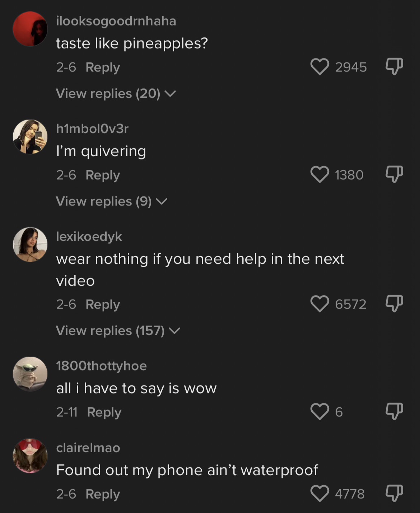
Task: Like the 'taste like pineapples?' comment
Action: (x=319, y=67)
